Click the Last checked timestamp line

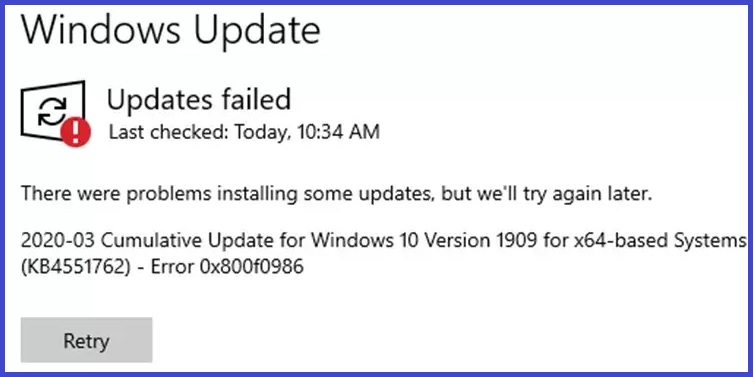coord(244,132)
